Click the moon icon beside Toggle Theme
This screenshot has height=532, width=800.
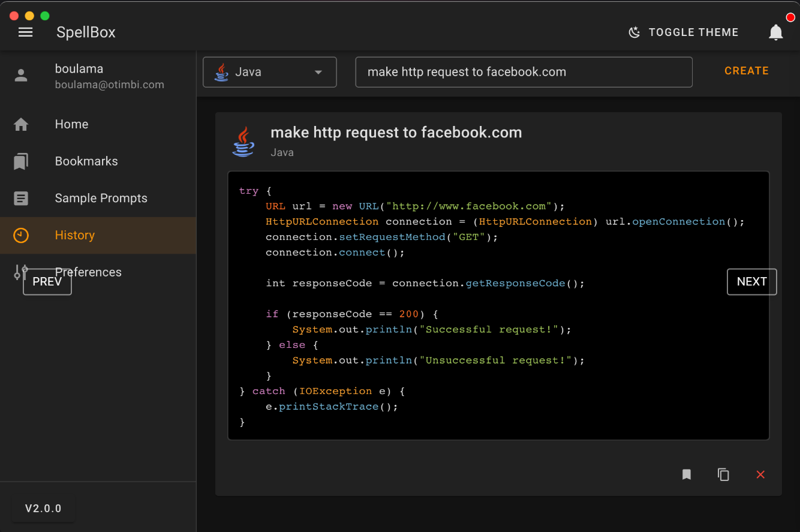634,32
